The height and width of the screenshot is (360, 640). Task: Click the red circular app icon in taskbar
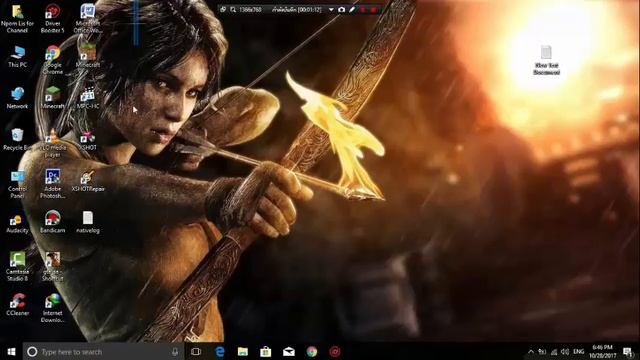[335, 351]
